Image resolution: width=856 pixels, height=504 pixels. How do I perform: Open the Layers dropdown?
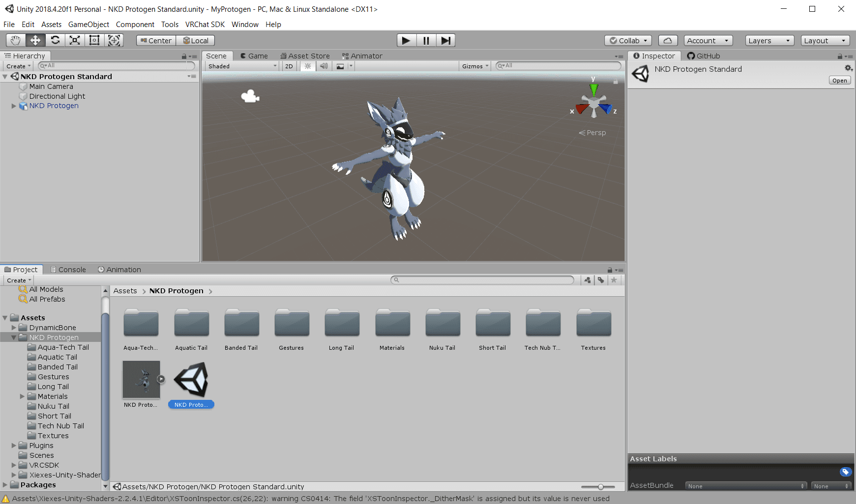[x=769, y=41]
